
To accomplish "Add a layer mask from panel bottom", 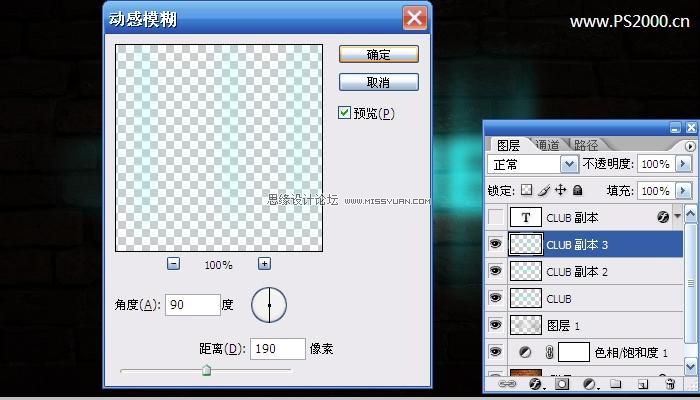I will point(562,384).
